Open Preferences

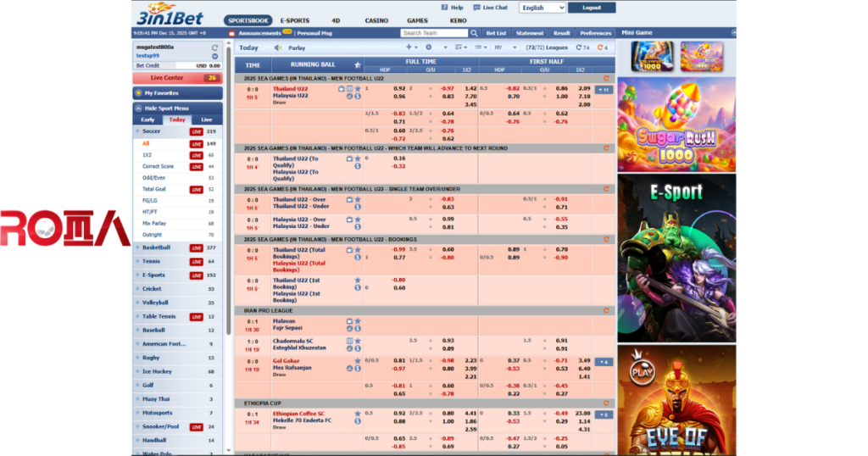[x=595, y=33]
